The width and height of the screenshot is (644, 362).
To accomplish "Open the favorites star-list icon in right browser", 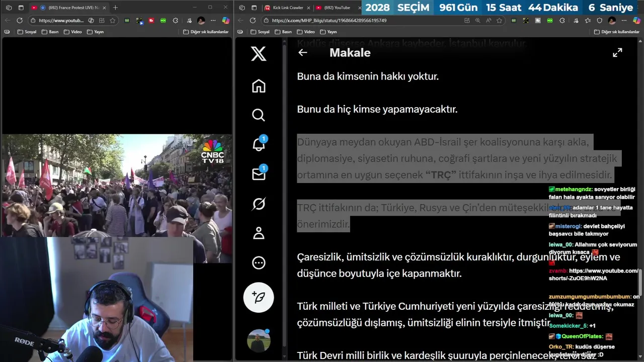I will 587,21.
